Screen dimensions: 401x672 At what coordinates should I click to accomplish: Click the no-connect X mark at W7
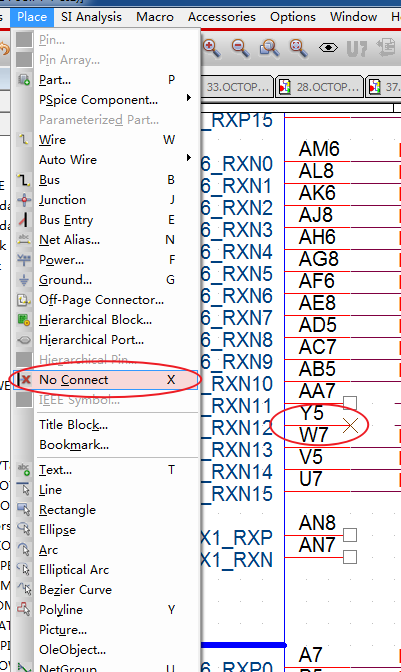pos(350,425)
